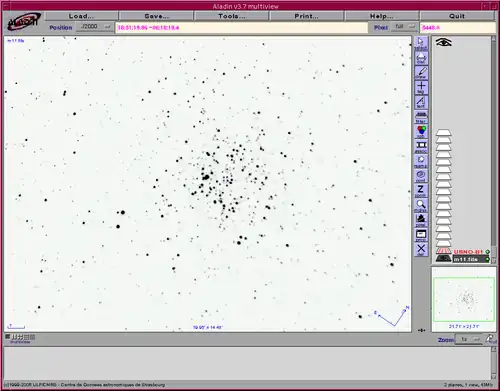Viewport: 500px width, 391px height.
Task: Open the Tools menu
Action: tap(232, 16)
